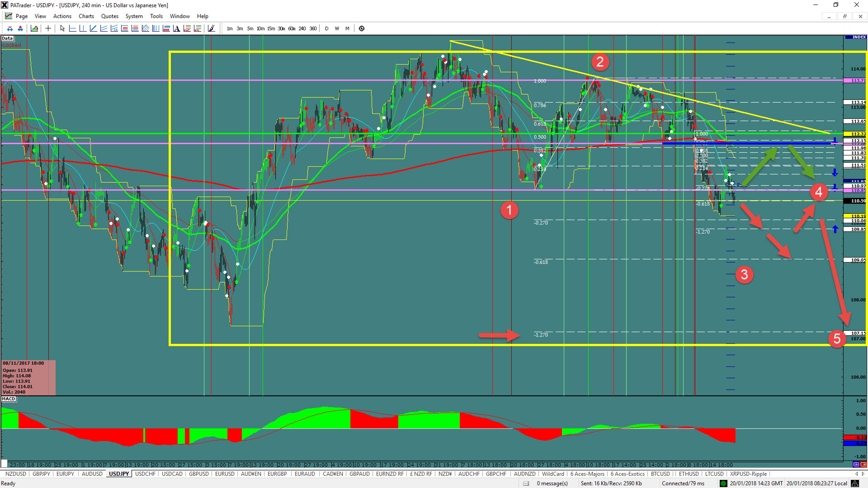Select the crosshair tool
This screenshot has height=488, width=868.
(48, 29)
